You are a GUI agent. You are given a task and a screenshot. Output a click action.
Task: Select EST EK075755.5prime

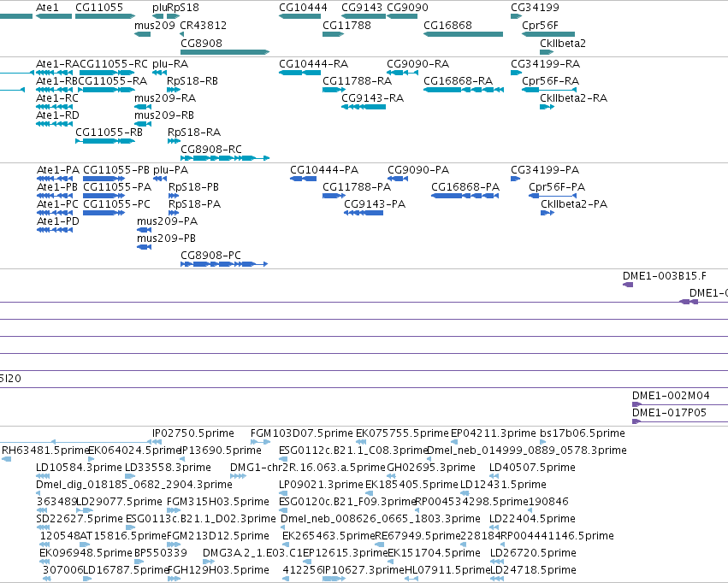click(x=361, y=442)
